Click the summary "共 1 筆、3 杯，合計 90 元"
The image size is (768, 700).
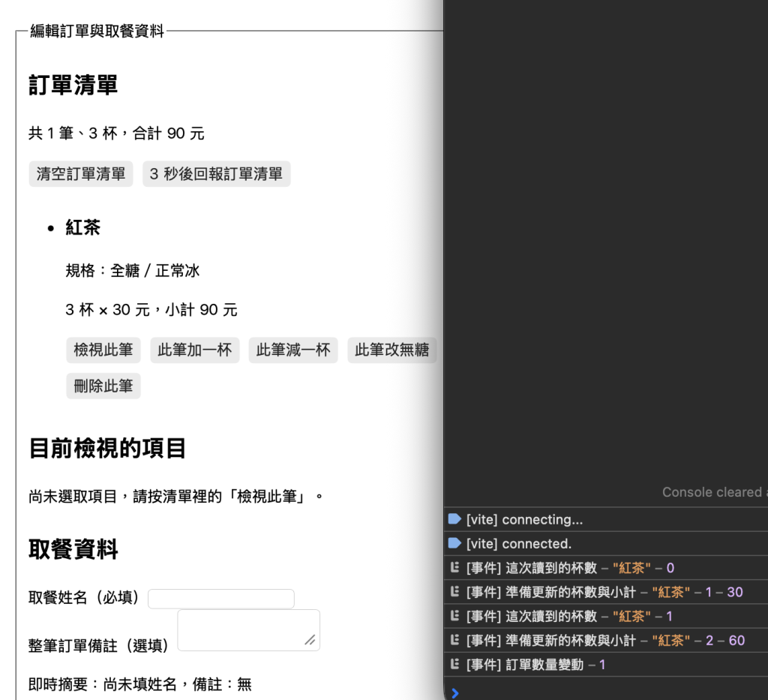[116, 134]
